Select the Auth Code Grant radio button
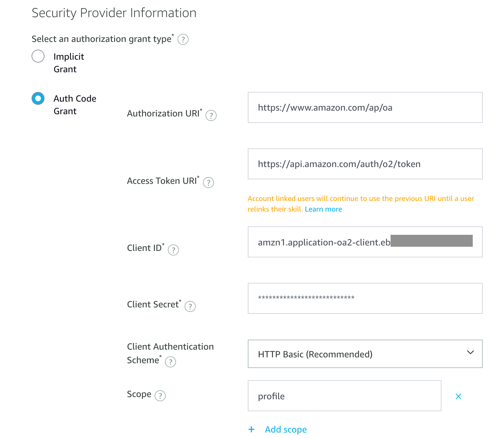The height and width of the screenshot is (438, 504). click(x=38, y=98)
